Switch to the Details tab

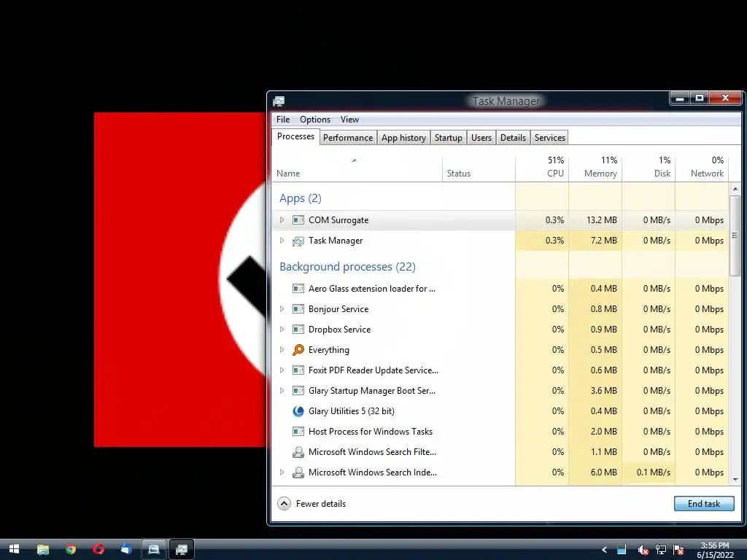pyautogui.click(x=513, y=138)
